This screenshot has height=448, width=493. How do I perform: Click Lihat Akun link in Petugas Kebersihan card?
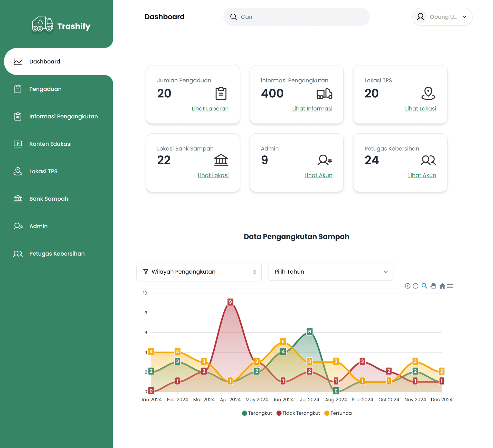point(422,175)
